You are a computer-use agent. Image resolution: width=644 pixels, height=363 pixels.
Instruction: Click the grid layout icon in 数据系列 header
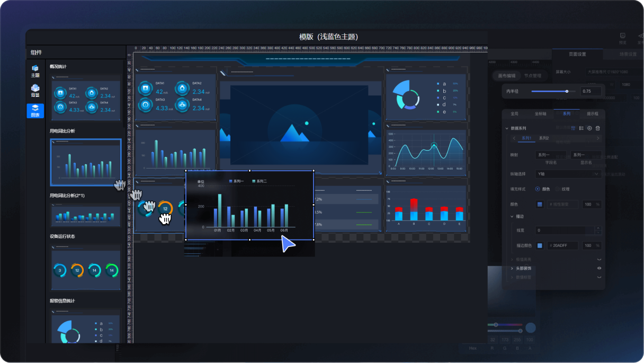[x=574, y=128]
